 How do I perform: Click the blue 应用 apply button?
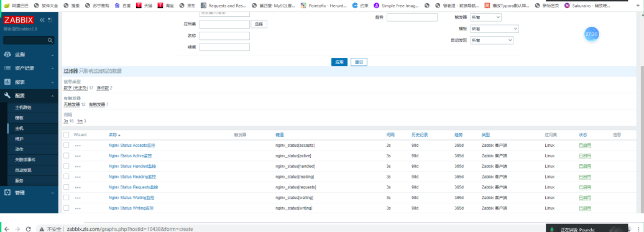(x=339, y=62)
